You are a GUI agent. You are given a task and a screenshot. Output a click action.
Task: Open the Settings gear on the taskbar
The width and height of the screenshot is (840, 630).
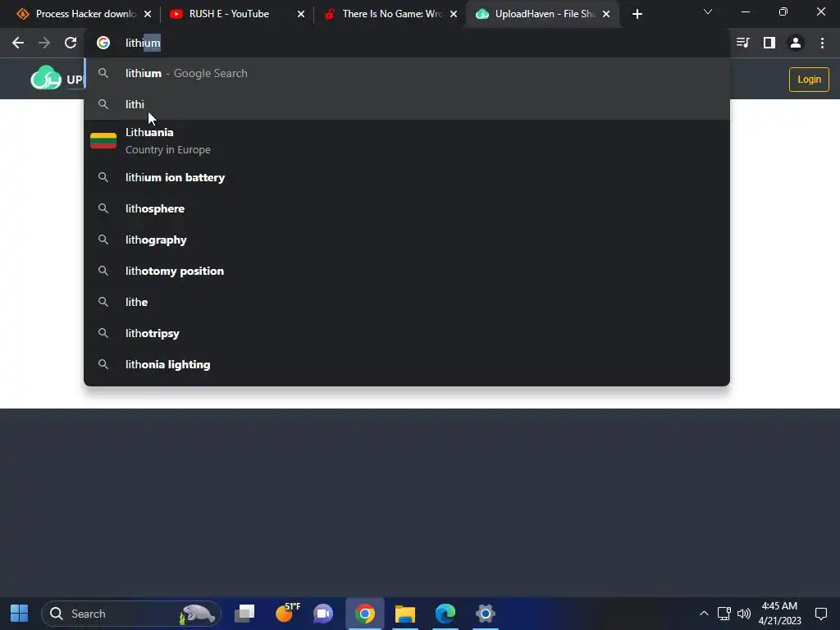tap(486, 614)
